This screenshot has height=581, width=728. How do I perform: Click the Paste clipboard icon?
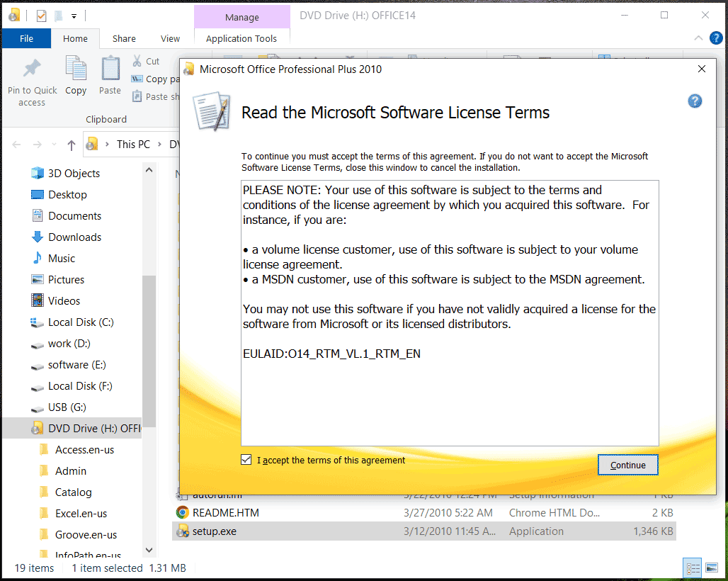point(110,69)
